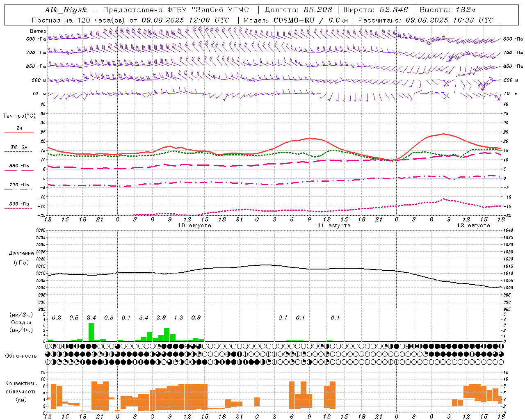The width and height of the screenshot is (525, 420).
Task: Click the '10 августа' date label
Action: 194,226
